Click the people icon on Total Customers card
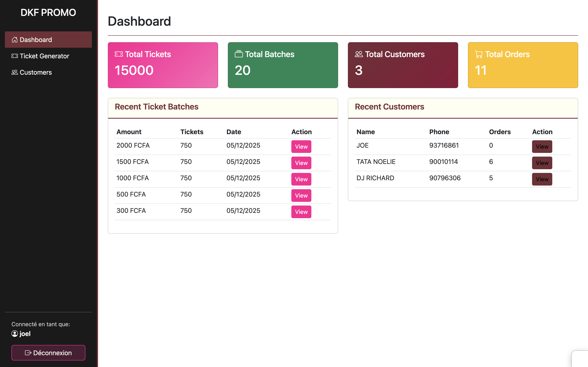Screen dimensions: 588x367 [x=359, y=54]
